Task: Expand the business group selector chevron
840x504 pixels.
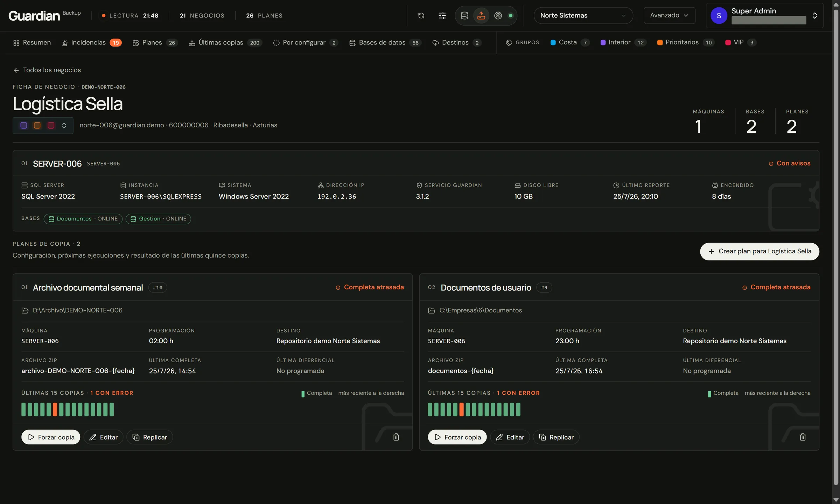Action: [64, 125]
